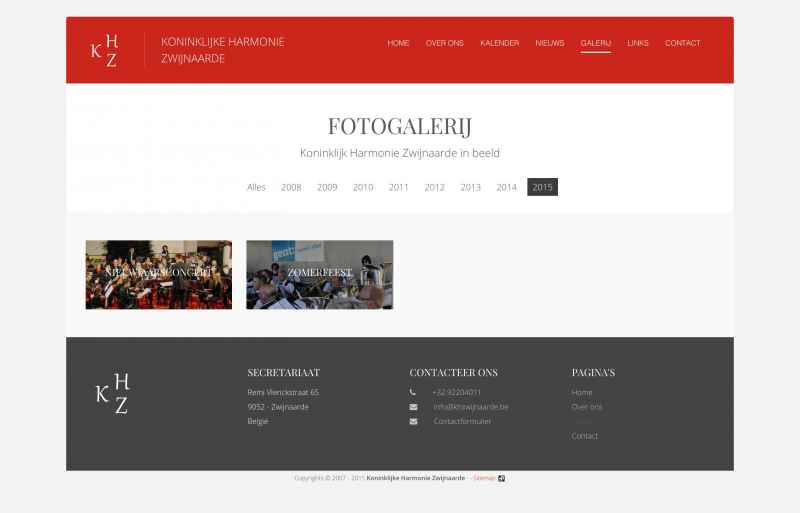Show all photos with the Alles filter
800x513 pixels.
click(x=256, y=187)
